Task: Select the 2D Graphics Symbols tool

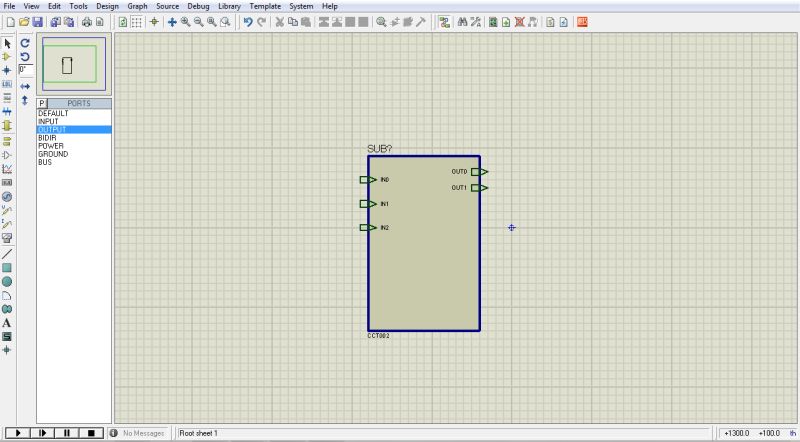Action: coord(7,336)
